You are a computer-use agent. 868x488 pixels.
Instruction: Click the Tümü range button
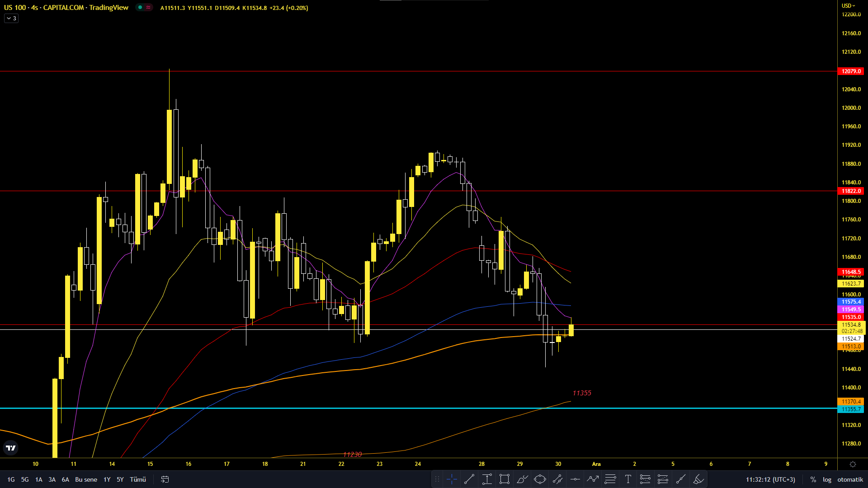pyautogui.click(x=138, y=479)
